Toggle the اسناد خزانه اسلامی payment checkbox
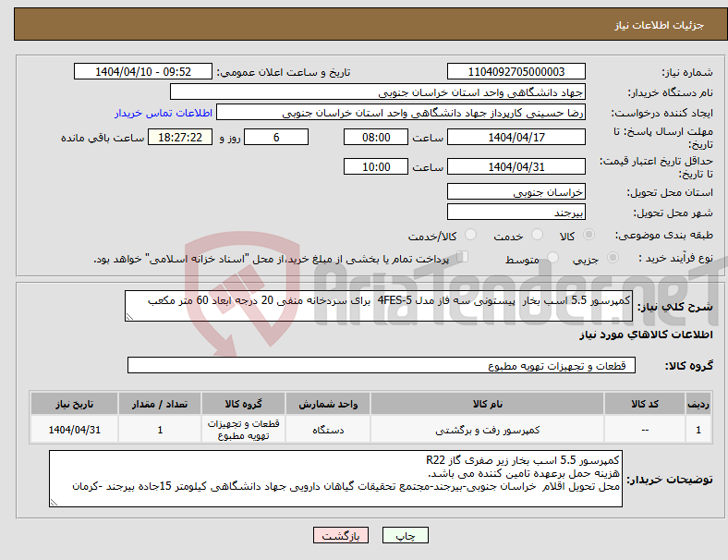This screenshot has height=560, width=728. [x=463, y=256]
